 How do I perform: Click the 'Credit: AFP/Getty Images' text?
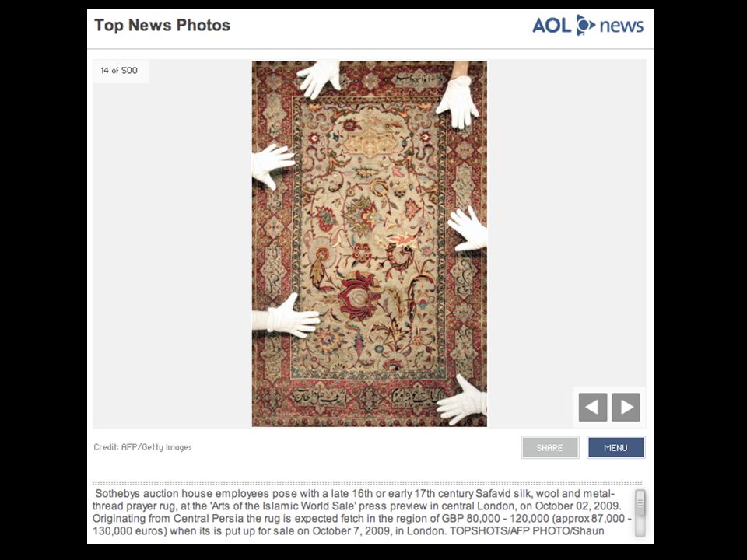pyautogui.click(x=142, y=447)
